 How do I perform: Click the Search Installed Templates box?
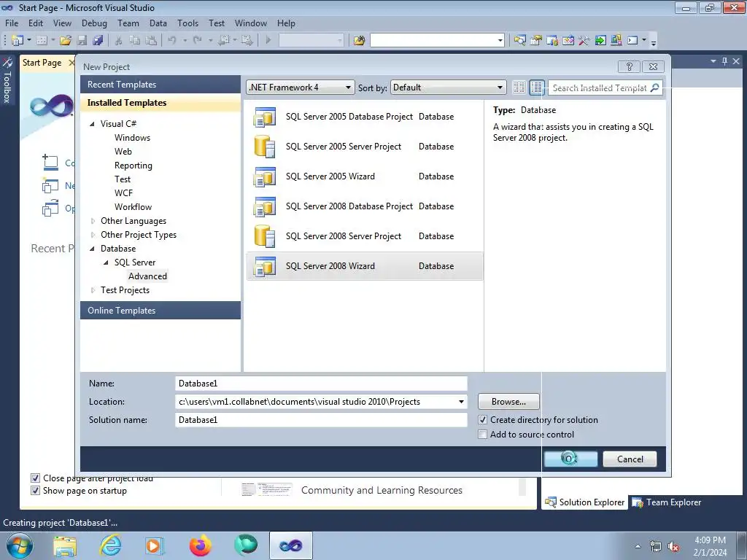[x=605, y=87]
